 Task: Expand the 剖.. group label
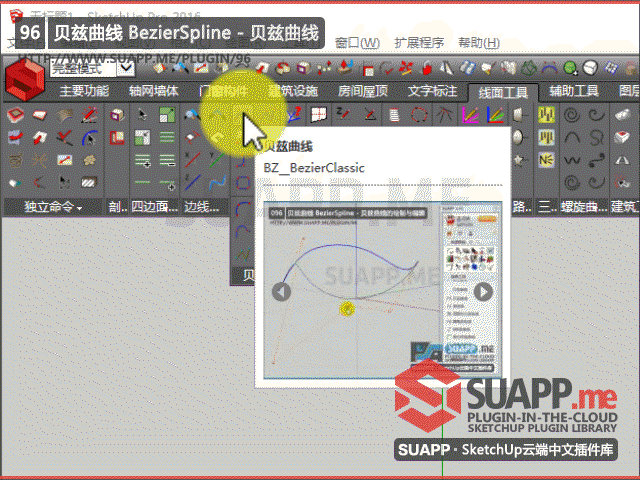[118, 207]
